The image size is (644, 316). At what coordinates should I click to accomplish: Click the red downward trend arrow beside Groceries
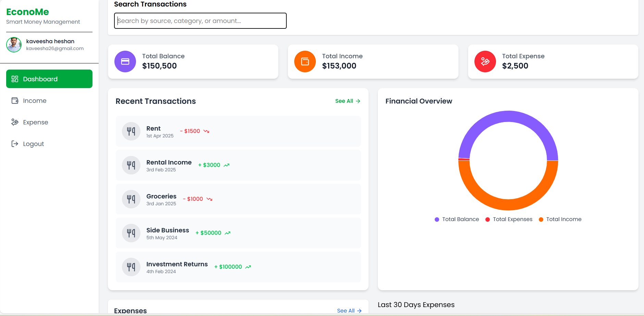(x=210, y=199)
